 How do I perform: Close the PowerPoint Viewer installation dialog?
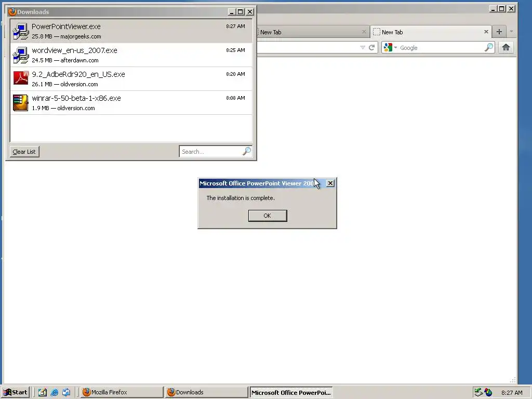(x=330, y=183)
